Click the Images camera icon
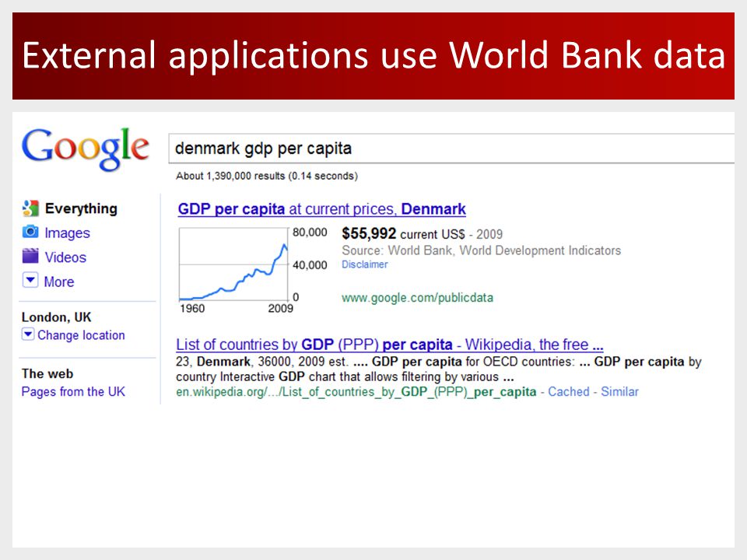The width and height of the screenshot is (747, 560). click(x=30, y=232)
